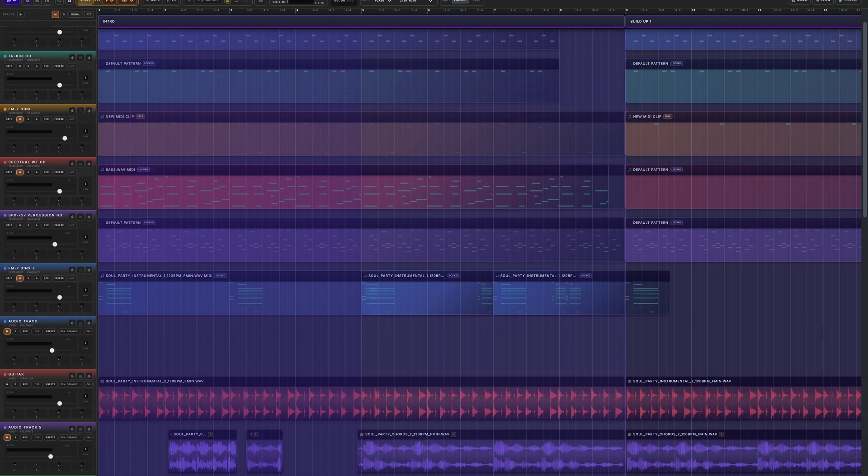Adjust the FM-7 DINX level slider
This screenshot has height=476, width=868.
(x=65, y=138)
